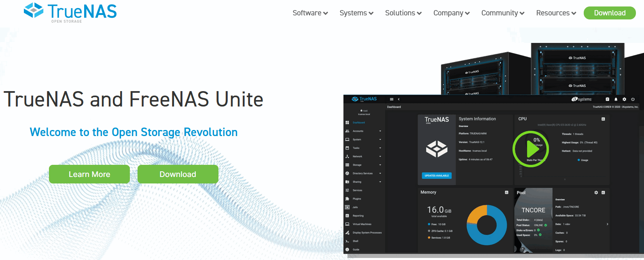Screen dimensions: 644x260
Task: Select the Reporting chart icon in the sidebar
Action: [x=347, y=216]
